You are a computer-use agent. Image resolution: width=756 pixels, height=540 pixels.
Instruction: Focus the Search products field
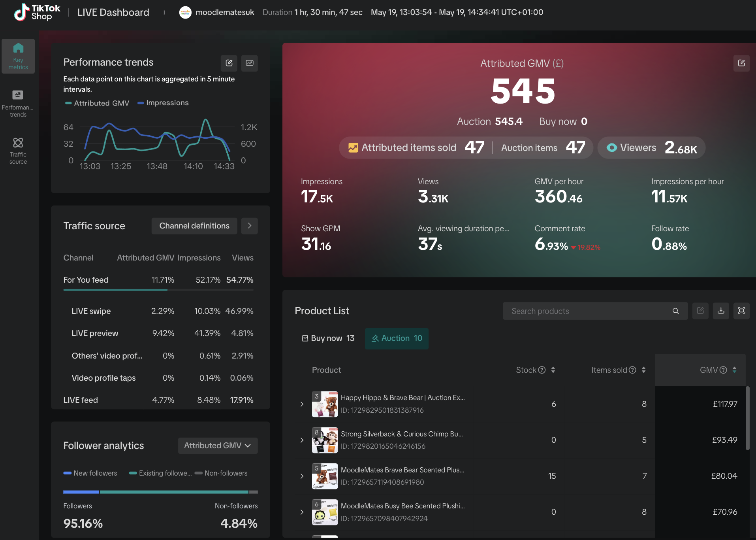(x=595, y=311)
